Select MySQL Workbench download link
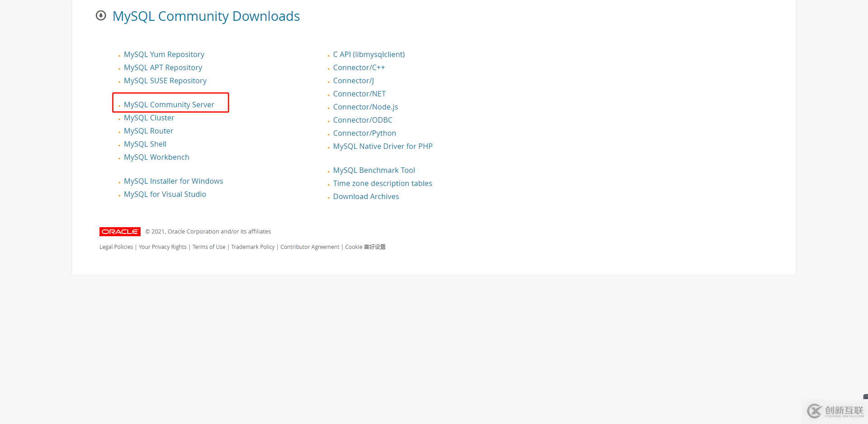The image size is (868, 424). pos(156,157)
